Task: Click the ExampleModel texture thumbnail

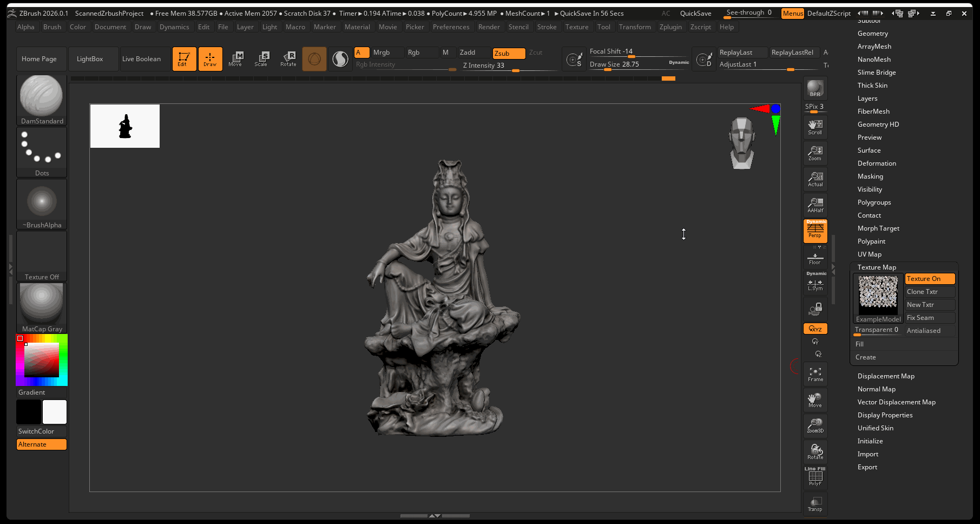Action: point(878,296)
